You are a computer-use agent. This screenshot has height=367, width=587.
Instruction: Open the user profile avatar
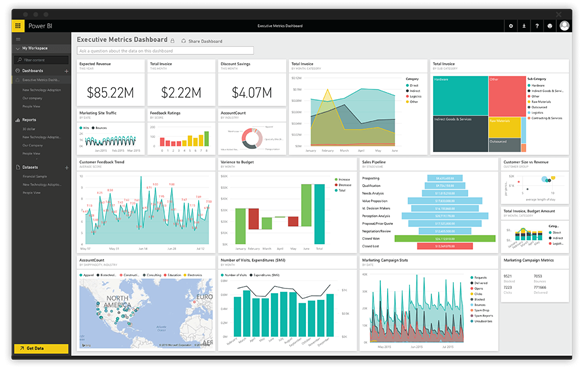tap(564, 25)
